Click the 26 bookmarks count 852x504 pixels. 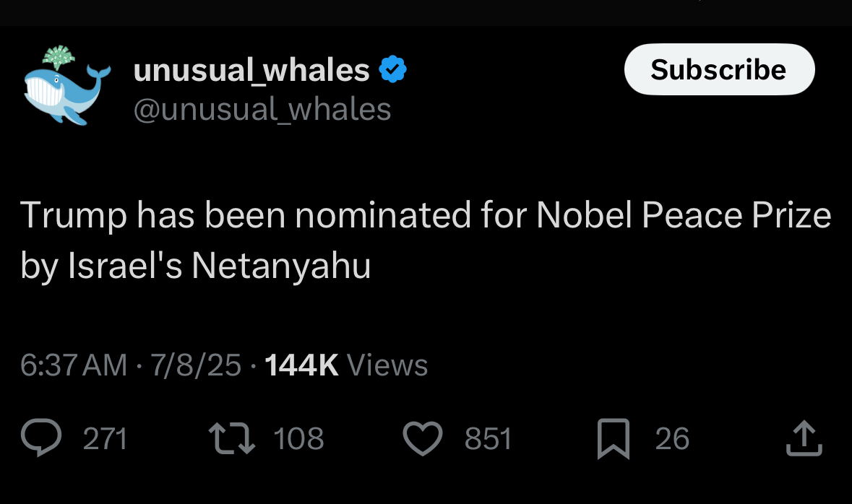[x=672, y=438]
